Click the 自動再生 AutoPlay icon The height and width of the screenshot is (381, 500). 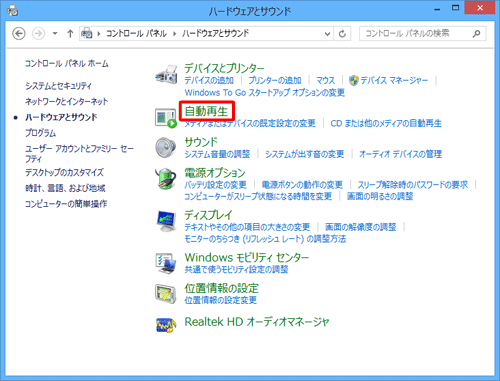166,118
